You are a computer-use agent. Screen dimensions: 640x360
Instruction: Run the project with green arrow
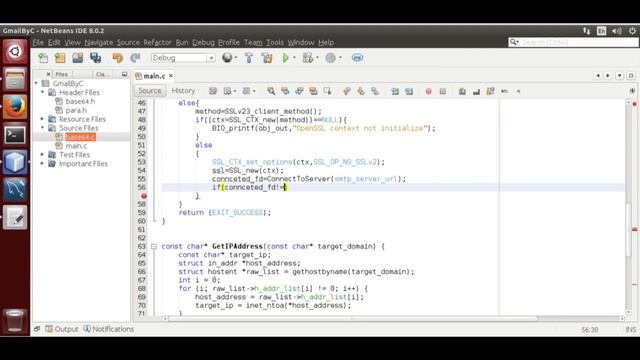click(x=285, y=58)
